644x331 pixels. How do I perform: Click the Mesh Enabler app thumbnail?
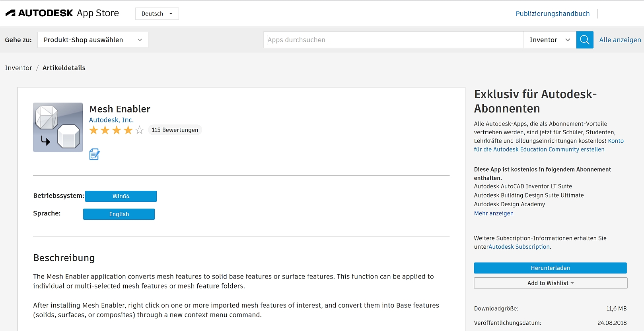pyautogui.click(x=58, y=128)
